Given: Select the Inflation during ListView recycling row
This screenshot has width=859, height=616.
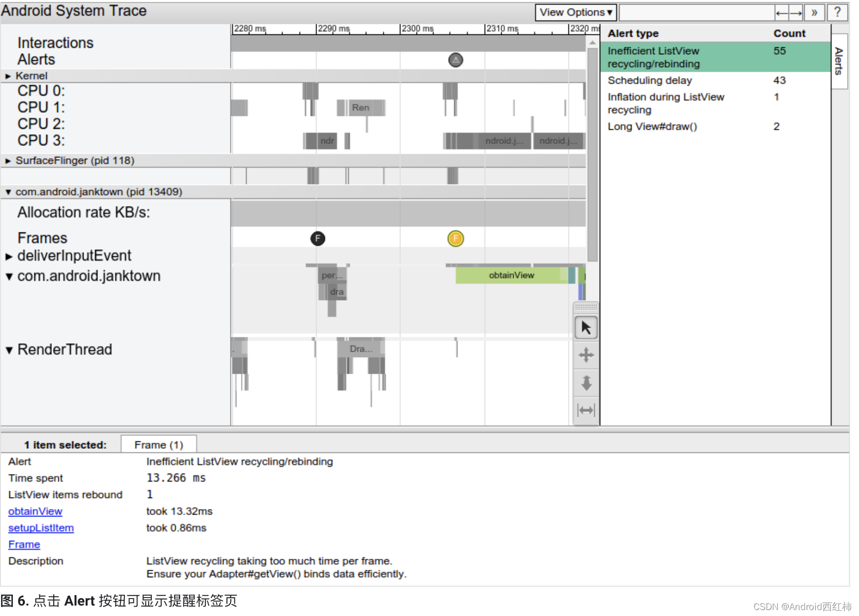Looking at the screenshot, I should pos(715,103).
